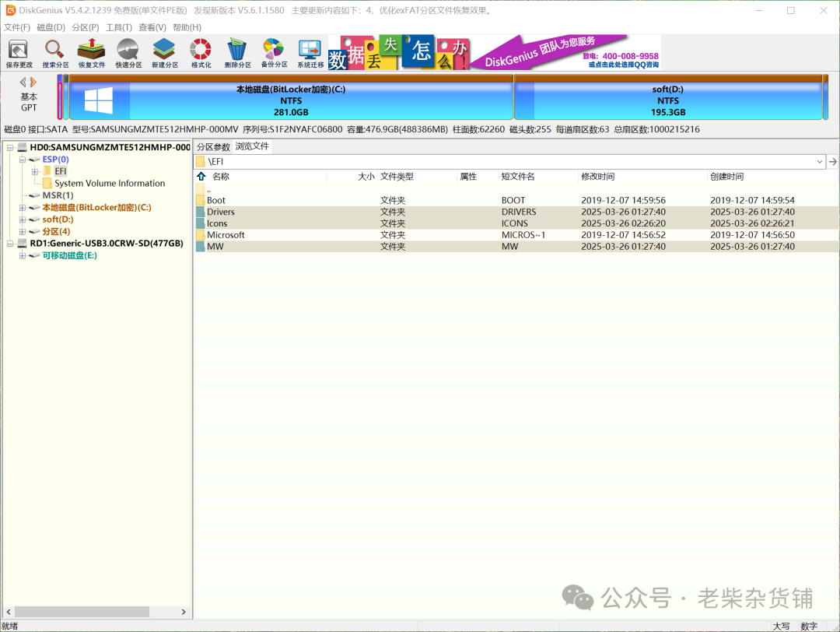Click the 短文件名 column header
Screen dimensions: 840x632
click(x=517, y=177)
